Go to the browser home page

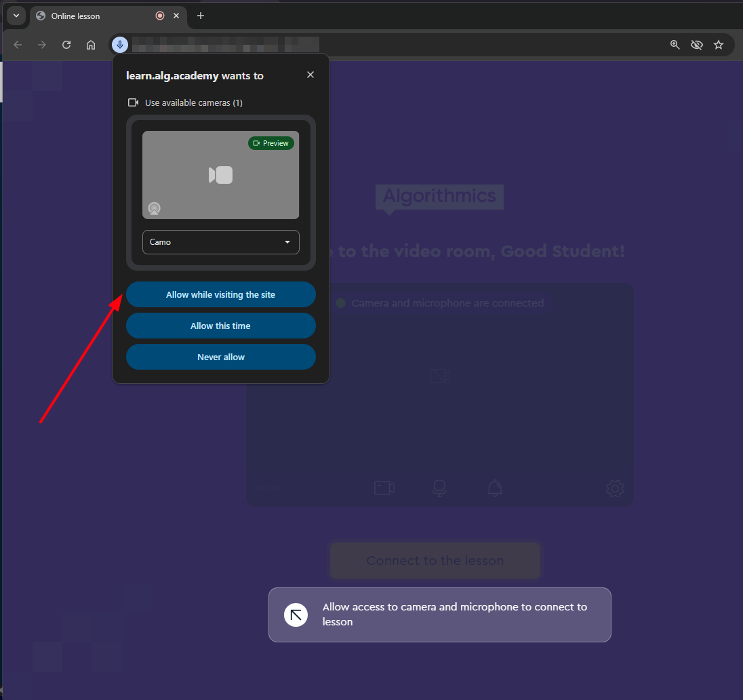[91, 45]
